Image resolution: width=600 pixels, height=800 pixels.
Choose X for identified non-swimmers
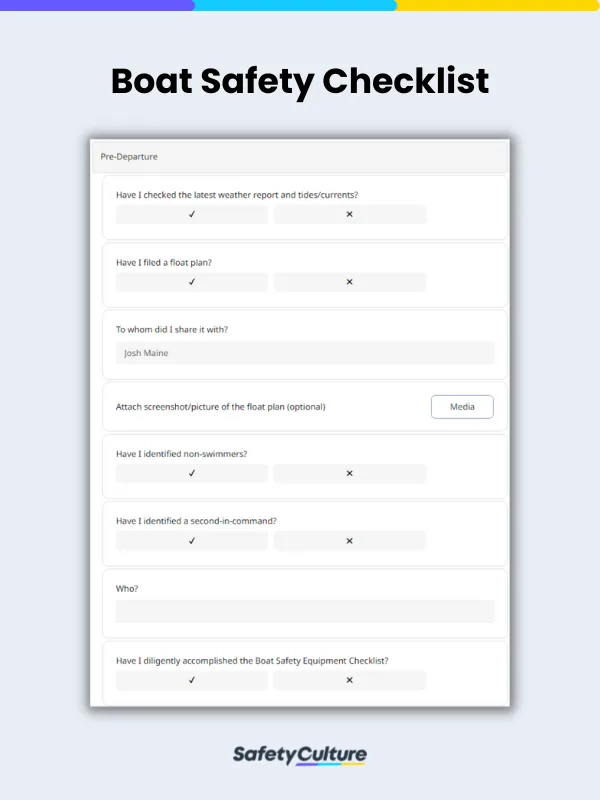click(x=349, y=473)
